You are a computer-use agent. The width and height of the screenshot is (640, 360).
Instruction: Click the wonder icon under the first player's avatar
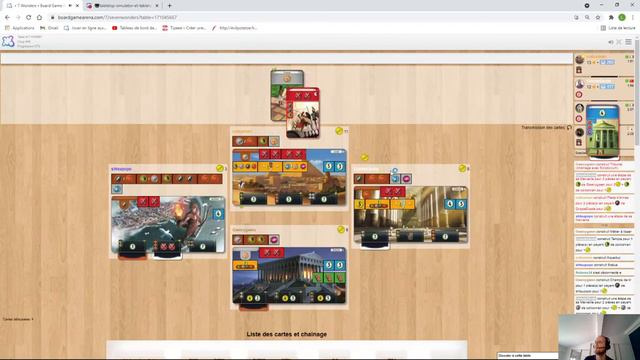click(x=579, y=70)
